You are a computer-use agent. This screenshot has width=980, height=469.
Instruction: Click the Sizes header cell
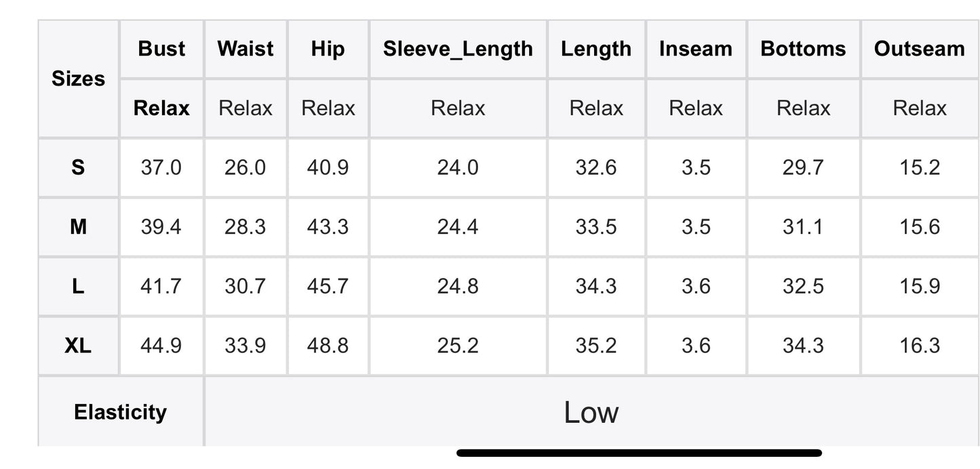point(79,79)
